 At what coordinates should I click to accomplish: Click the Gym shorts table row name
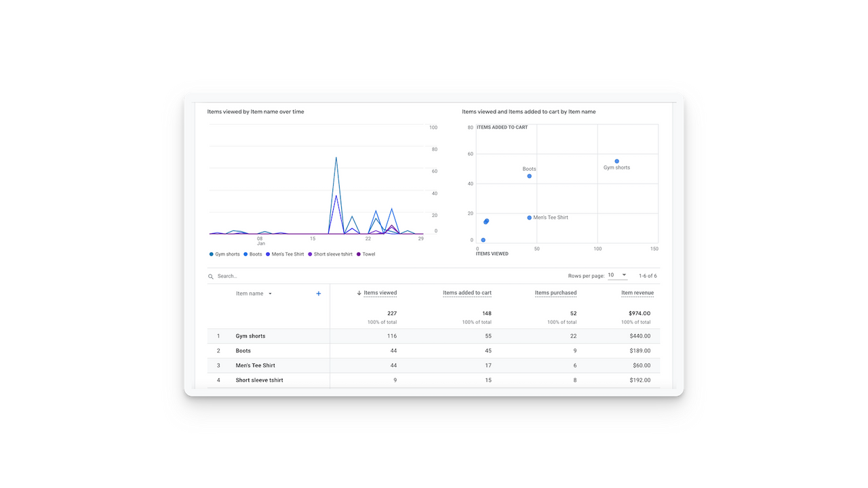point(250,336)
